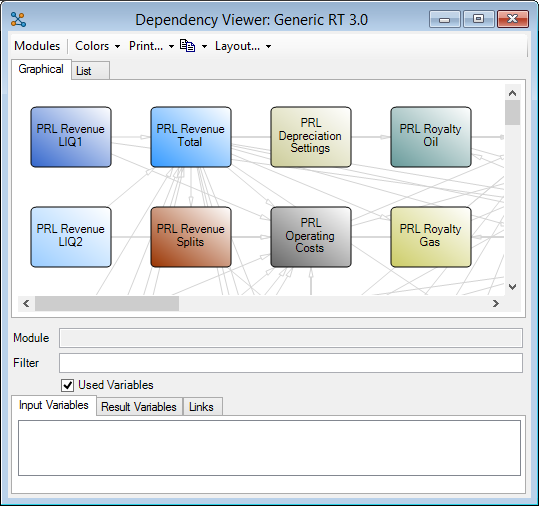Open the Modules toolbar button
The height and width of the screenshot is (506, 539).
(37, 46)
